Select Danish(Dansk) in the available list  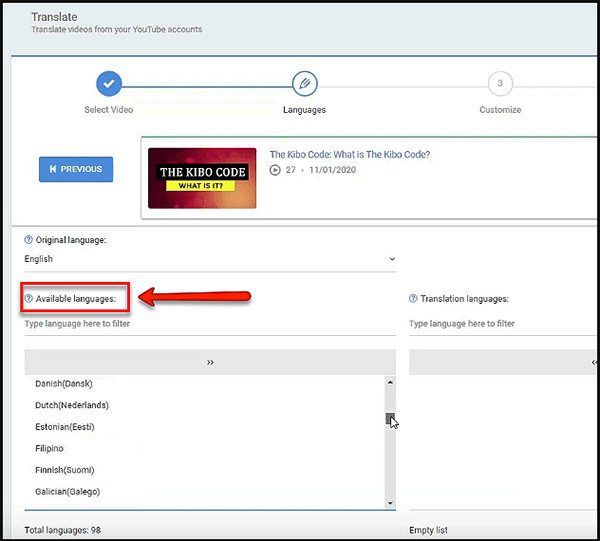[x=64, y=384]
